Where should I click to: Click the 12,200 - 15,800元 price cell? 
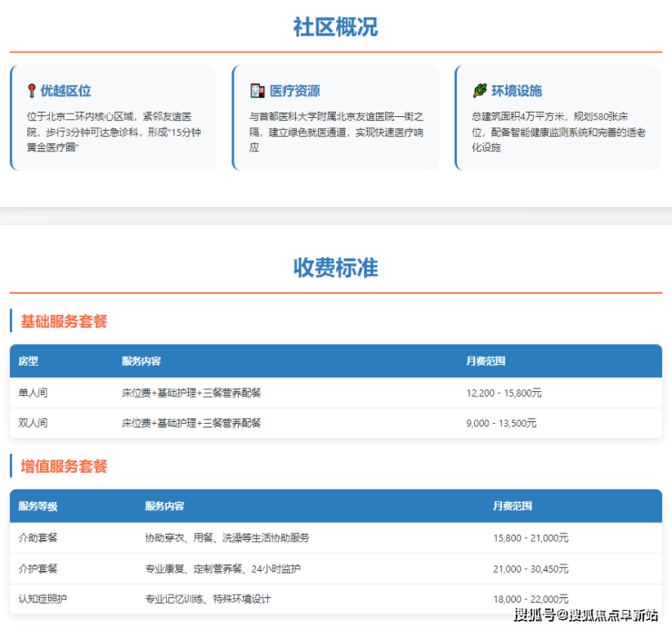pos(503,393)
